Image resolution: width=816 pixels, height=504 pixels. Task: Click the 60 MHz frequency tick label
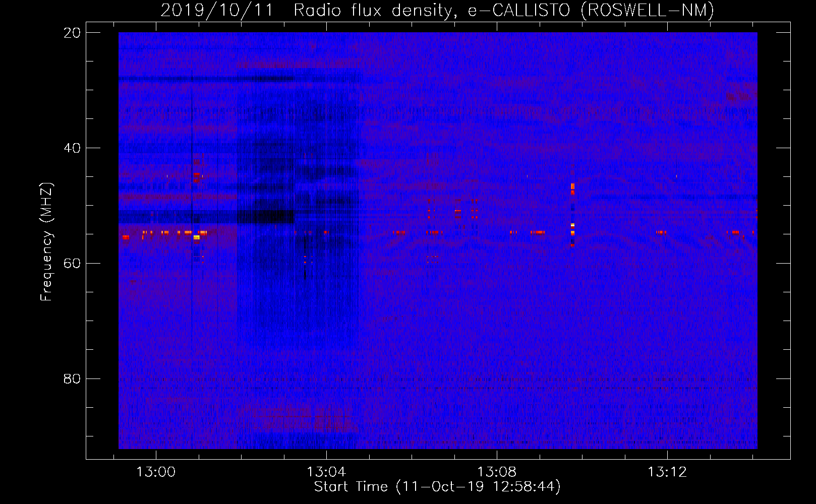[72, 264]
